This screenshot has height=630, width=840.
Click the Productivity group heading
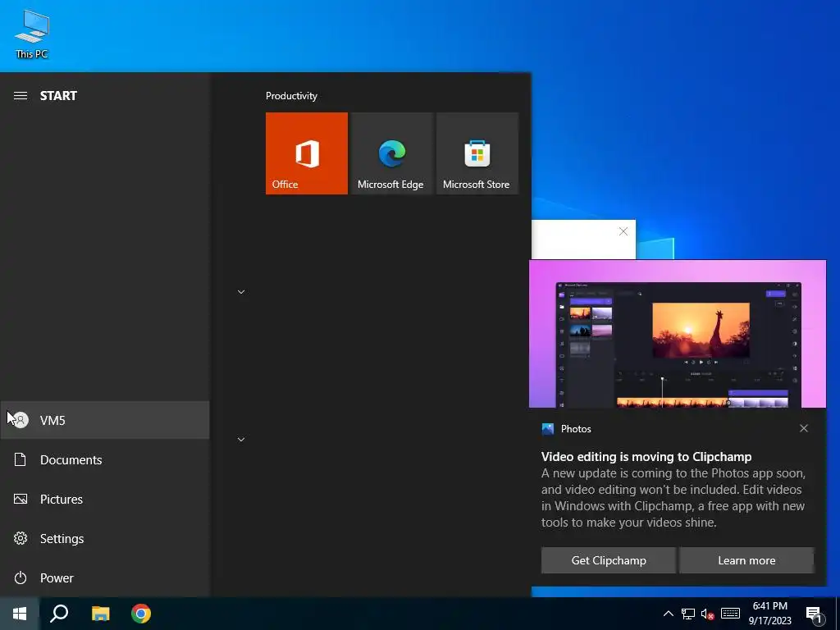[291, 96]
